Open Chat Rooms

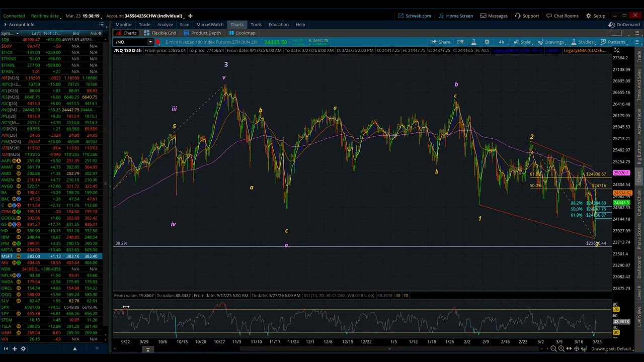(562, 16)
